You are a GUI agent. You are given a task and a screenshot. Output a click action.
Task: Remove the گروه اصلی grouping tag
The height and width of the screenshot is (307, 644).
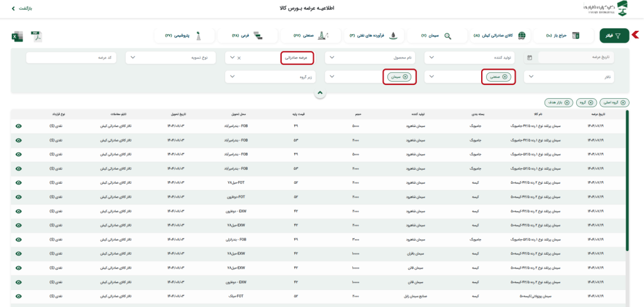pos(623,102)
